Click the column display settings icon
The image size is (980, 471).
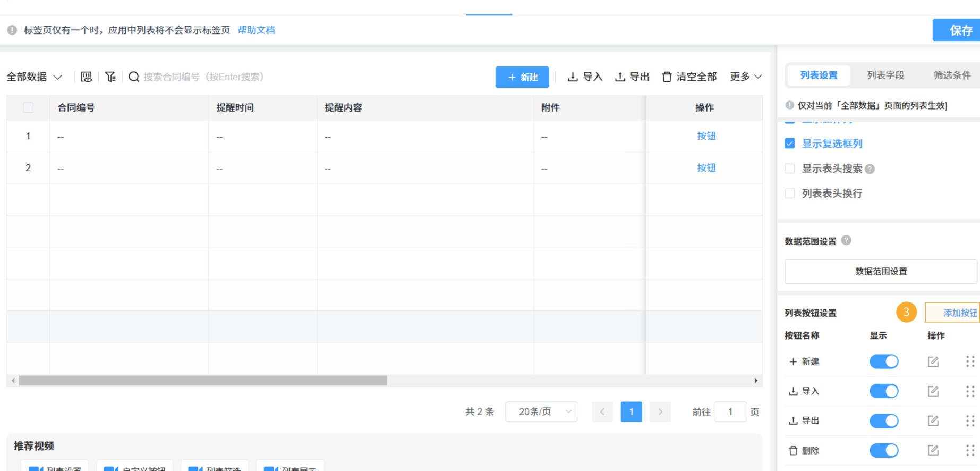[x=86, y=77]
